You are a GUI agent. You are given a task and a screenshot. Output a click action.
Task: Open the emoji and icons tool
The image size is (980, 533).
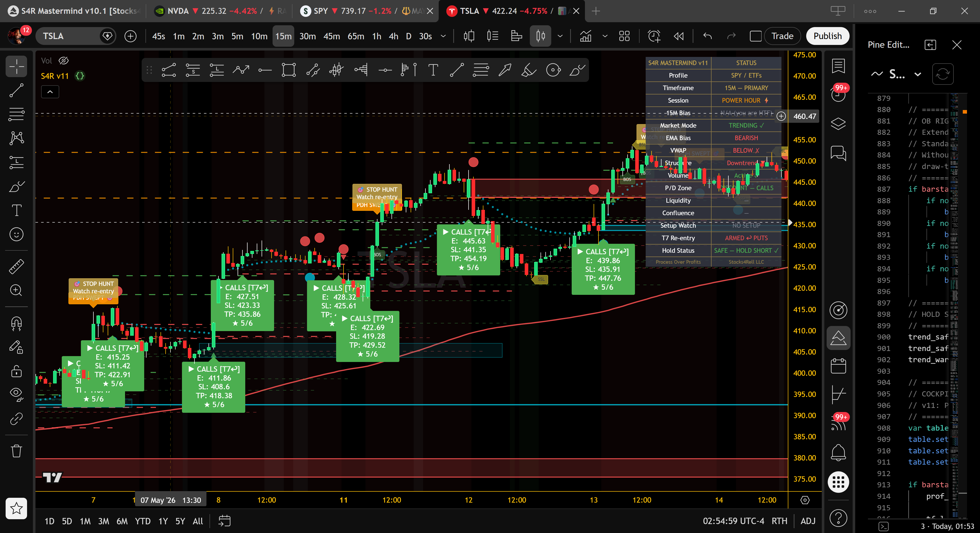[16, 234]
